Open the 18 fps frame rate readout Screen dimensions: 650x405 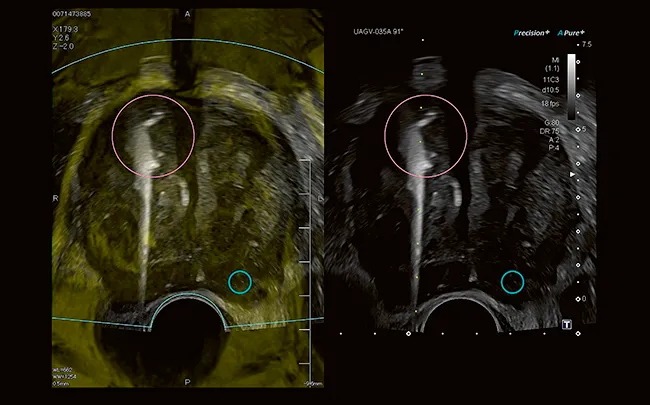[549, 103]
